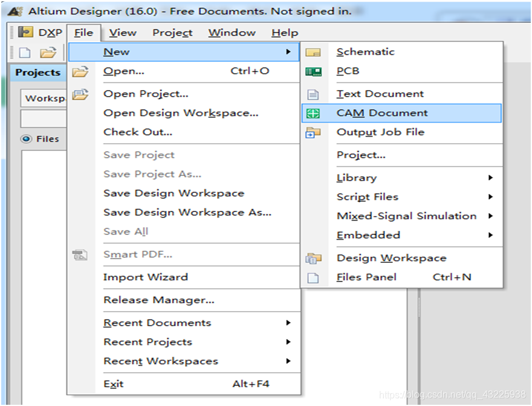Screen dimensions: 532x406
Task: Open the View menu
Action: click(123, 33)
